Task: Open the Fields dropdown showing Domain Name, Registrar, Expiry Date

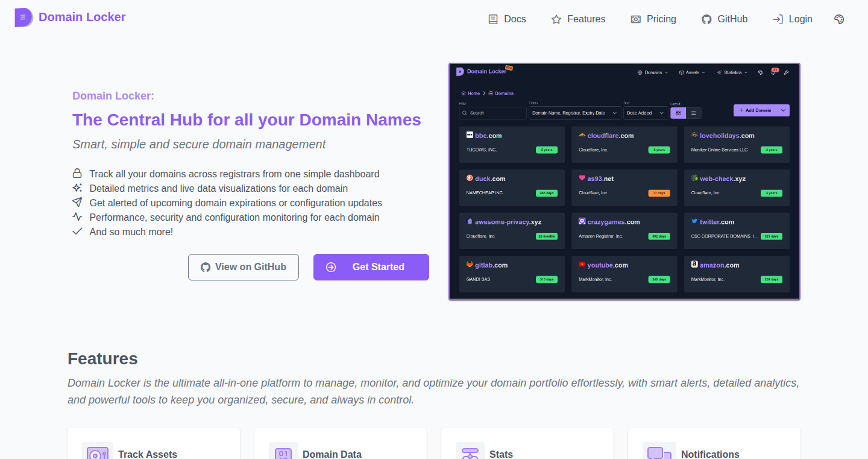Action: point(575,113)
